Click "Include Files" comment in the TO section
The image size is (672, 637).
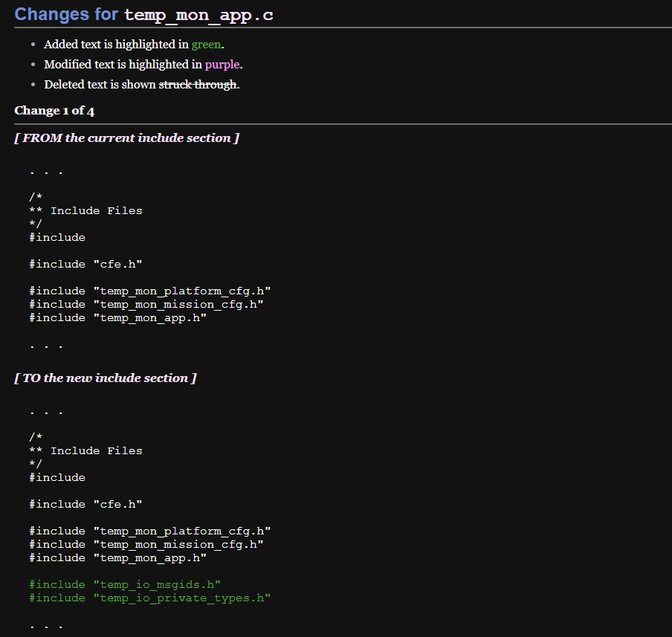[x=95, y=451]
